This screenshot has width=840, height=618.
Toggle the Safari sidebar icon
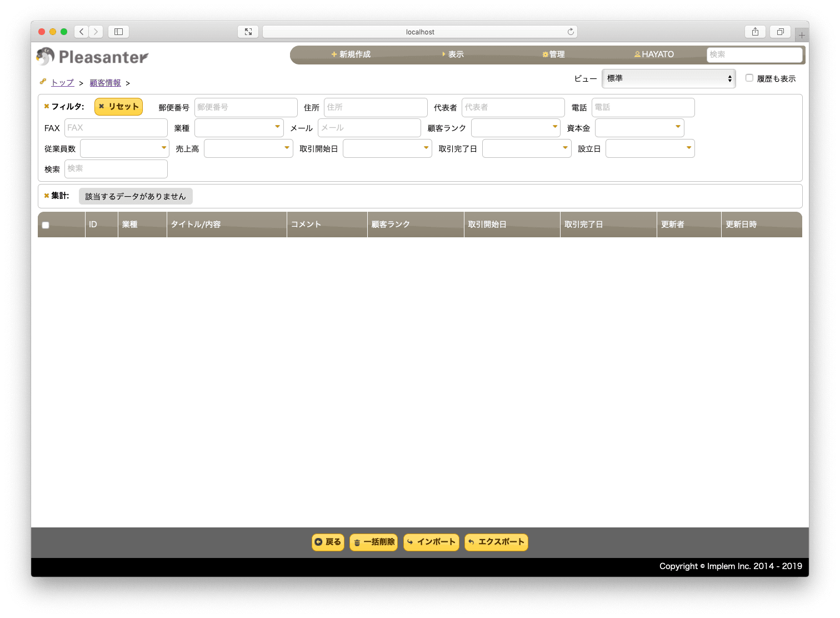(x=118, y=32)
